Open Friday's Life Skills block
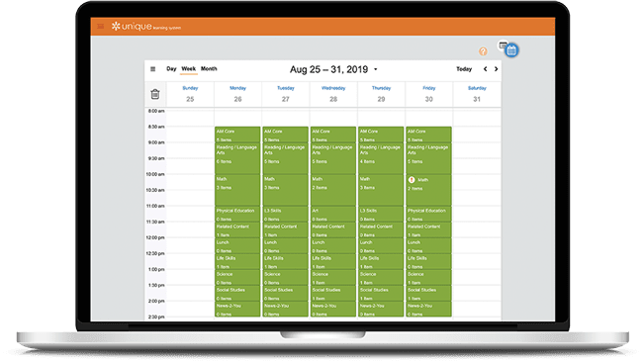Screen dimensions: 644x361 click(x=428, y=262)
